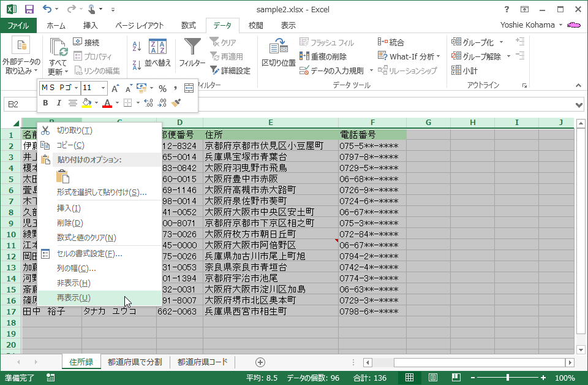588x385 pixels.
Task: Open the 挿入 ribbon tab
Action: (x=91, y=26)
